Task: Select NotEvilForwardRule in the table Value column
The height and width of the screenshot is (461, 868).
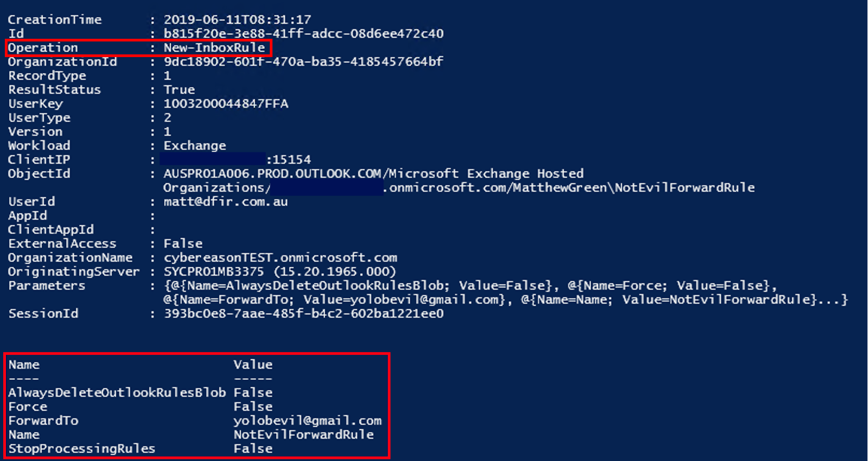Action: click(x=304, y=435)
